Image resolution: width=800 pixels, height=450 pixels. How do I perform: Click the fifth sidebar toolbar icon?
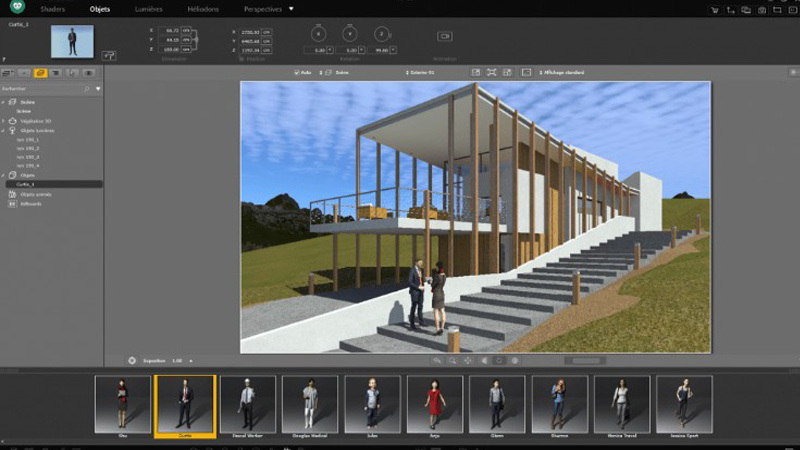(72, 73)
